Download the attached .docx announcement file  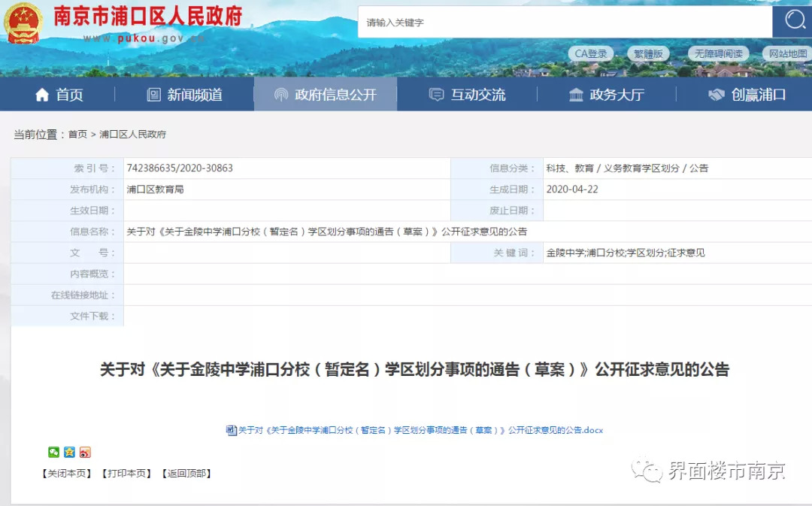point(420,430)
